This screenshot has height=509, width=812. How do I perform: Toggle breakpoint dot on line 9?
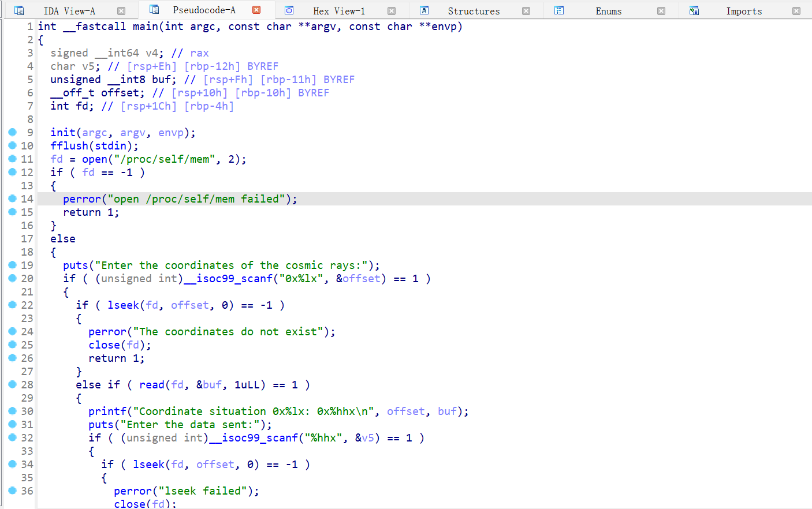pyautogui.click(x=12, y=132)
